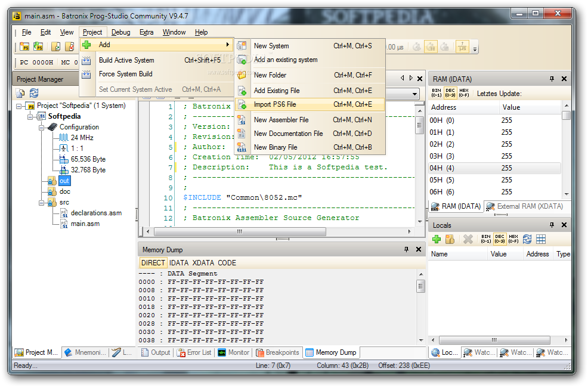Switch to the Monitor tab
This screenshot has width=588, height=387.
click(x=234, y=352)
